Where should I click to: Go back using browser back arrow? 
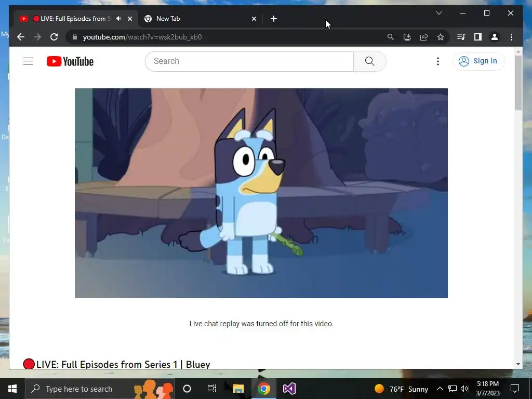(x=21, y=37)
